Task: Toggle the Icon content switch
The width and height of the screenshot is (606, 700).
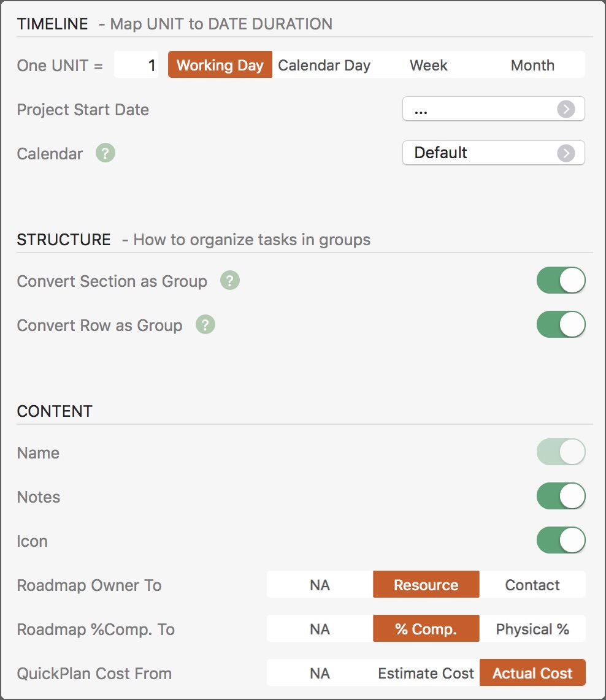Action: tap(561, 541)
